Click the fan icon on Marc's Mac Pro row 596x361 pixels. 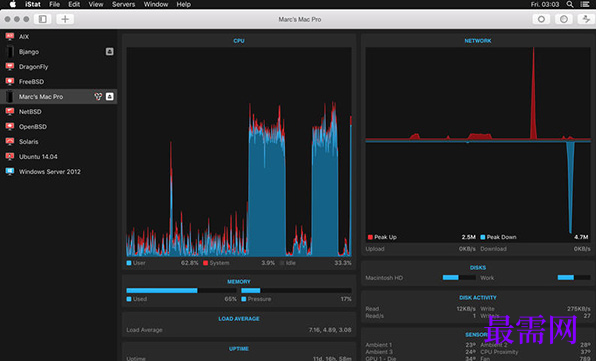pyautogui.click(x=98, y=97)
